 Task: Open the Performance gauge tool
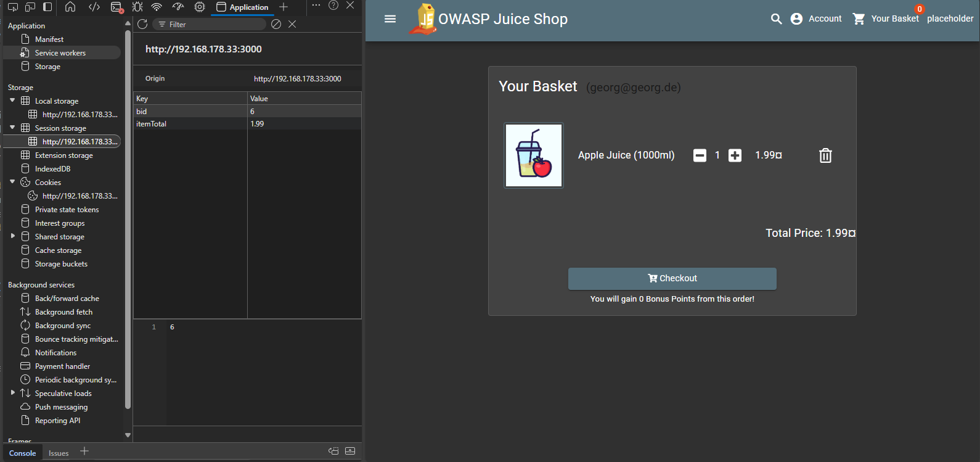click(178, 7)
